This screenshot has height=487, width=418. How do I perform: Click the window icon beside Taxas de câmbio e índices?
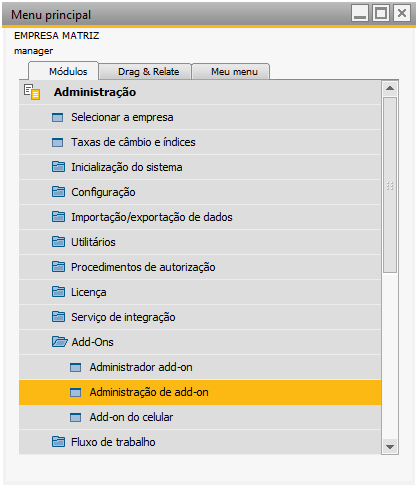pos(57,142)
